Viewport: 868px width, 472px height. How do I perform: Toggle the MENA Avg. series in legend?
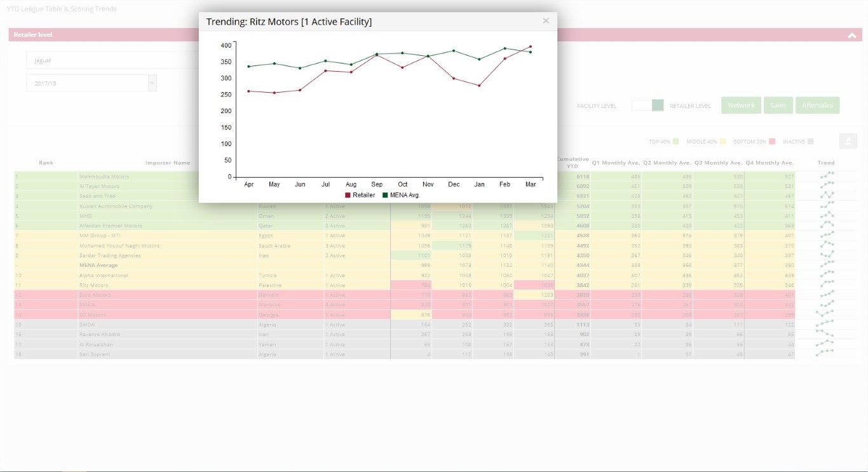click(x=401, y=195)
